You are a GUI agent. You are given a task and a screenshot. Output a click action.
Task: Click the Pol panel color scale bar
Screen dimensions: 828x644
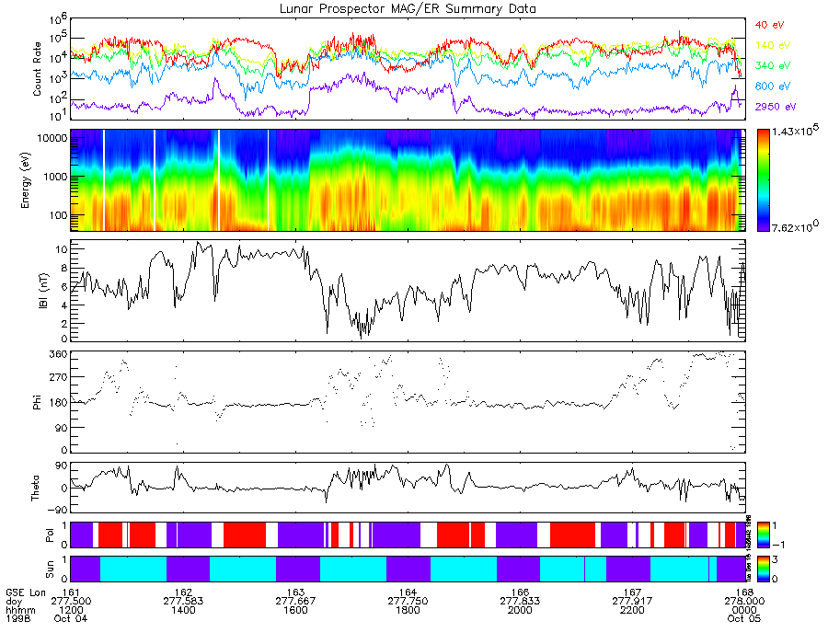tap(763, 535)
